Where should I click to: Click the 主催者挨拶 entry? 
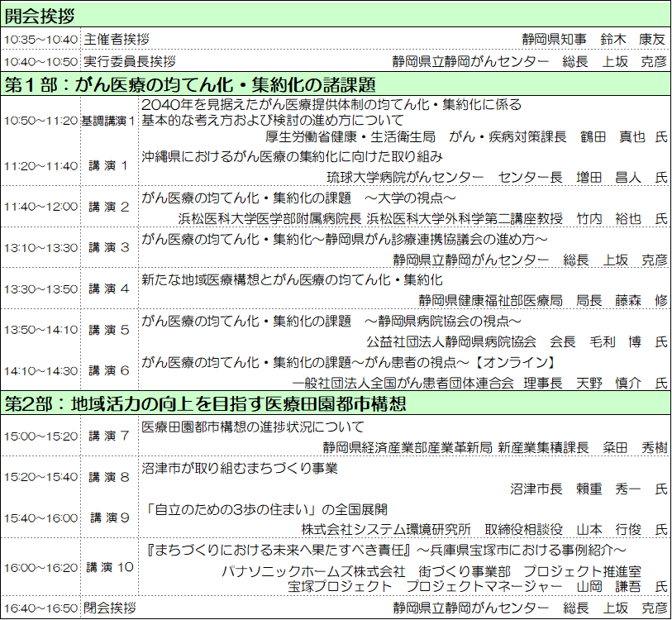[x=117, y=39]
